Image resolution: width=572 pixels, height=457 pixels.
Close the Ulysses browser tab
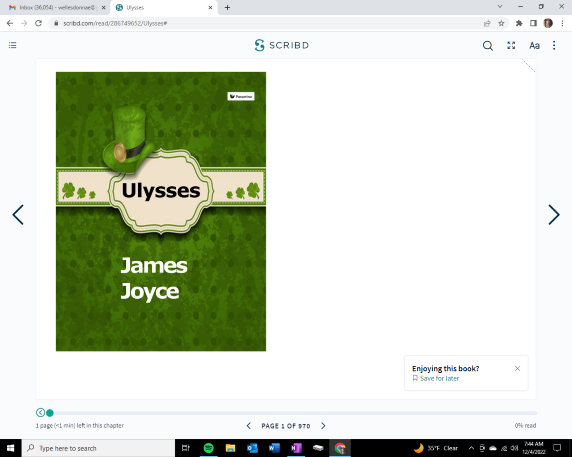[x=210, y=7]
